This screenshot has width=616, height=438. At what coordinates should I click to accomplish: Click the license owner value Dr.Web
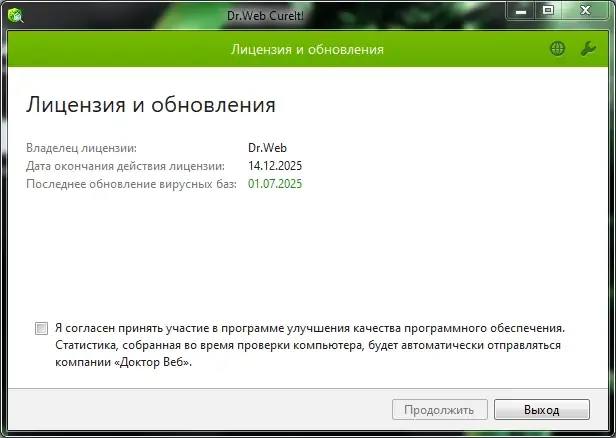coord(268,148)
